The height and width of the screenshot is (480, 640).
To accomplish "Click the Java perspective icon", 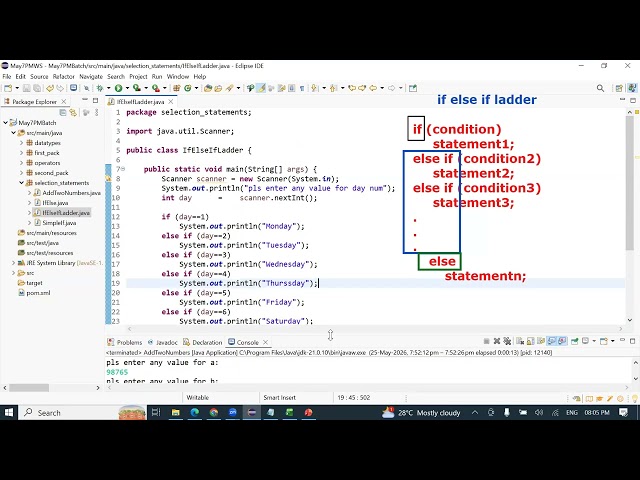I will coord(632,88).
